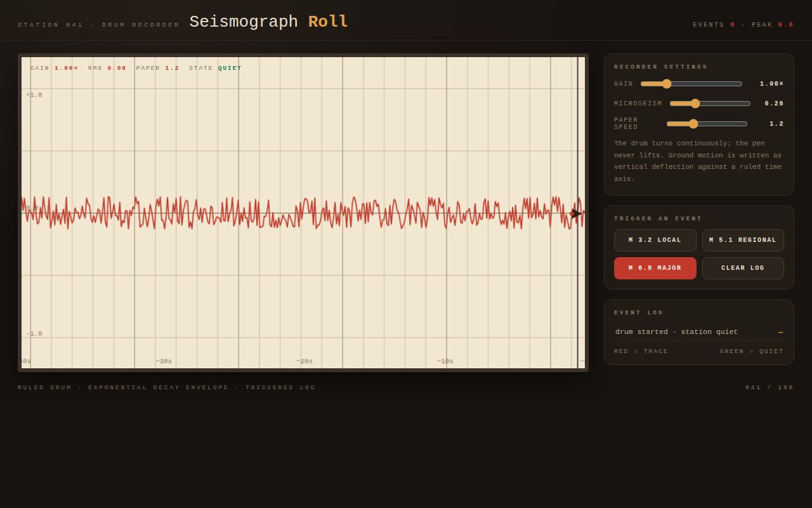Viewport: 812px width, 508px height.
Task: Click the Event Log heading
Action: point(639,312)
